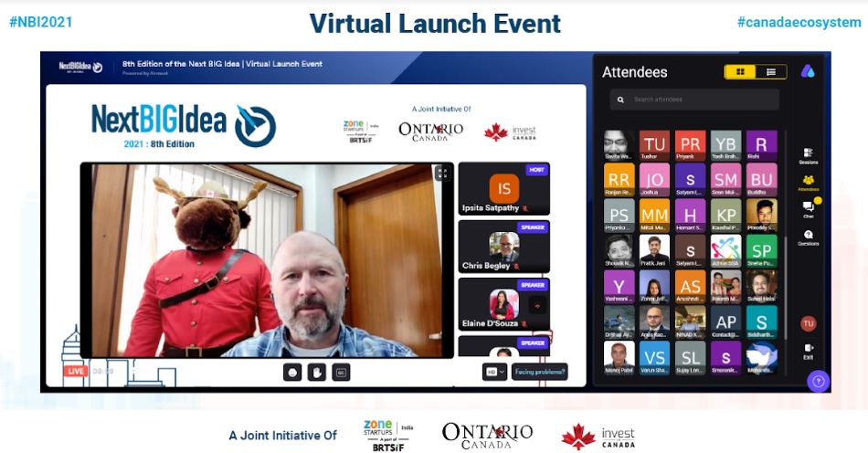Screen dimensions: 868x453
Task: Open attendee Rishi (R) tile
Action: click(761, 145)
